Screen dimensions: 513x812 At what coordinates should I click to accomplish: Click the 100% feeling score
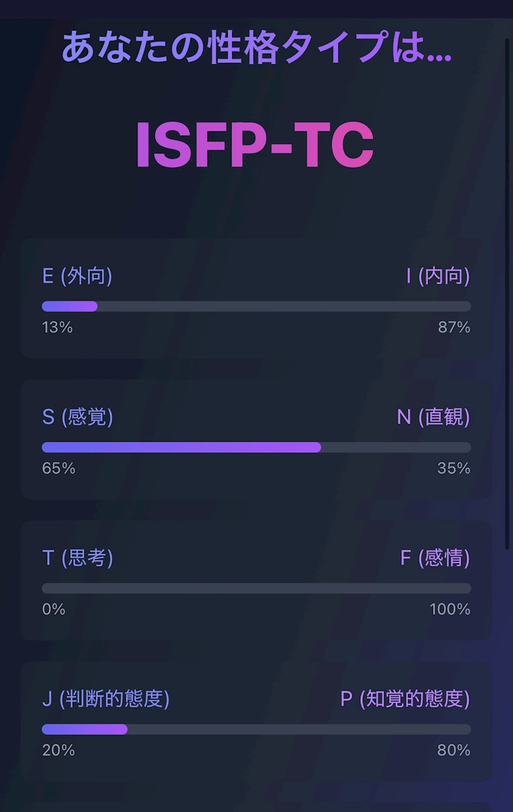click(x=450, y=609)
